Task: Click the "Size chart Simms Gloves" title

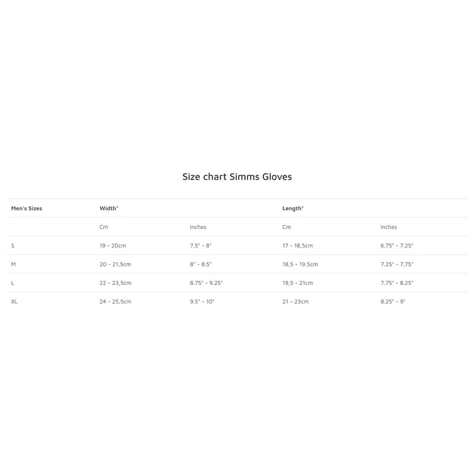Action: 237,177
